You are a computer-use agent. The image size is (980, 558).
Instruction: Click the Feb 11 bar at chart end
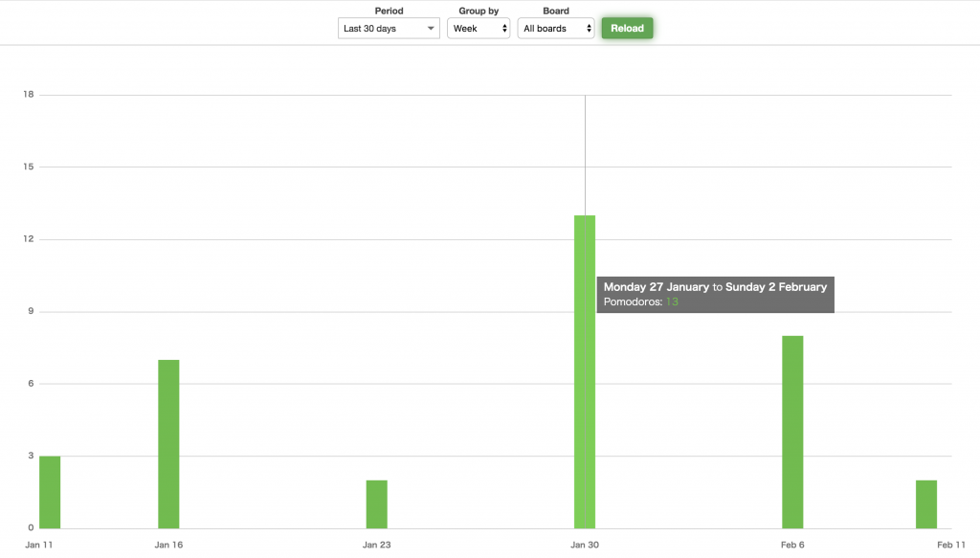[926, 504]
